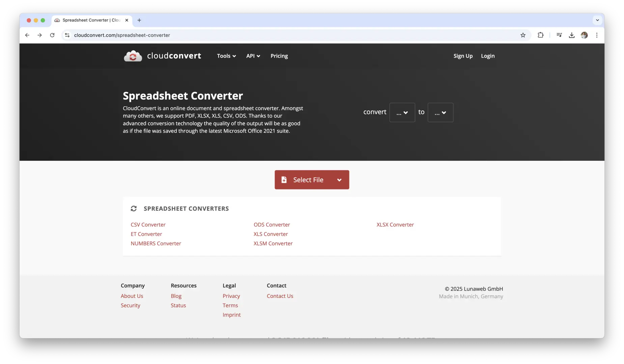This screenshot has width=624, height=364.
Task: Open the browser downloads icon
Action: [x=571, y=35]
